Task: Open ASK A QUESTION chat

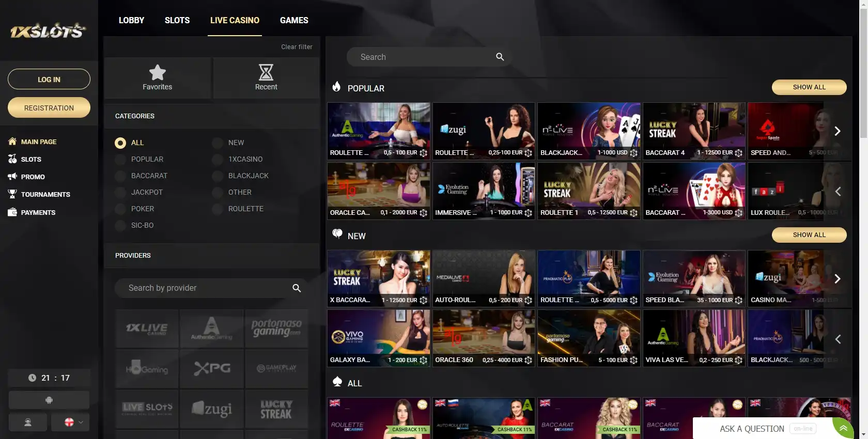Action: (752, 429)
